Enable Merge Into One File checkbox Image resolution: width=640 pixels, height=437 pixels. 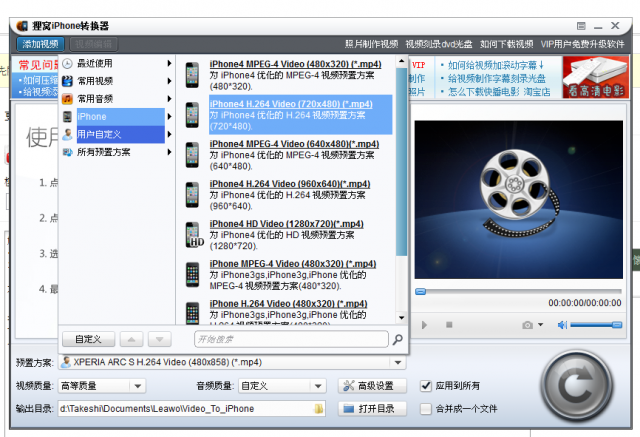pos(426,408)
